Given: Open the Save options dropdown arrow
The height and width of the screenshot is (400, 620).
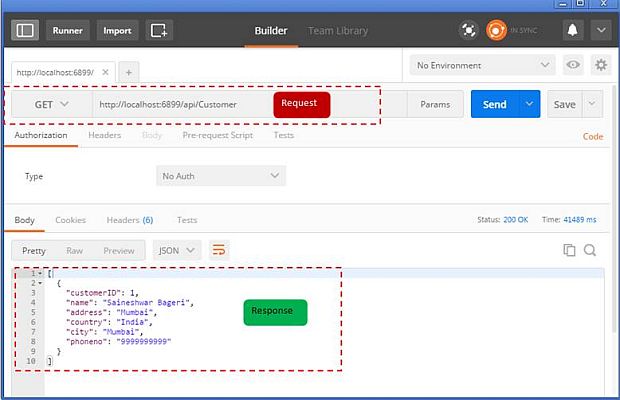Looking at the screenshot, I should (592, 104).
